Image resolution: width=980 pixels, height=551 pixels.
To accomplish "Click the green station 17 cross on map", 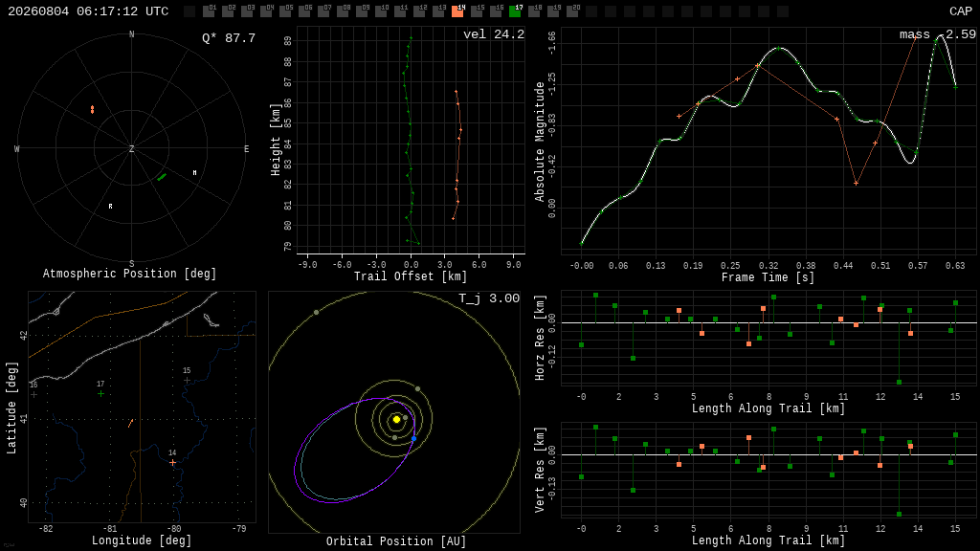I will click(x=100, y=394).
